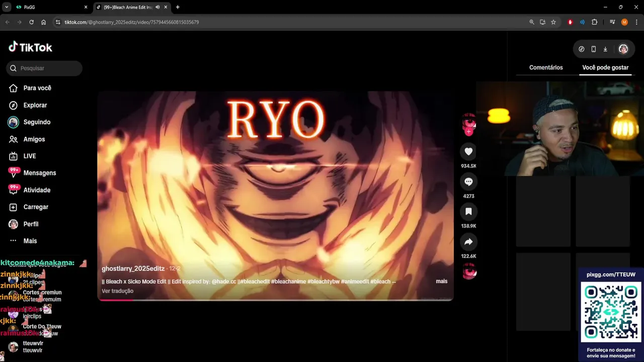The height and width of the screenshot is (362, 644).
Task: Follow creator with the plus badge
Action: (468, 132)
